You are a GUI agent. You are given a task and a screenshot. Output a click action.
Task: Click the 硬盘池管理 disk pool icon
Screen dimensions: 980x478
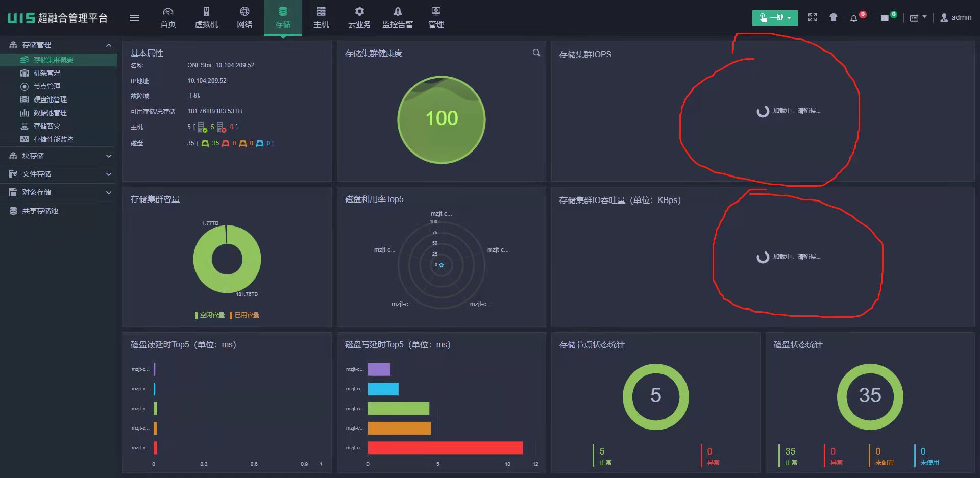(x=24, y=99)
